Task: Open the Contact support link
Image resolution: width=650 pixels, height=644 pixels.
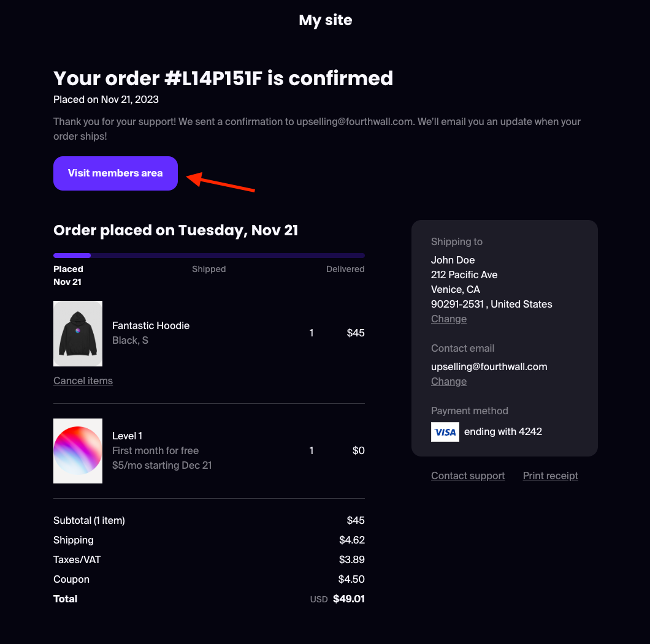Action: (x=468, y=475)
